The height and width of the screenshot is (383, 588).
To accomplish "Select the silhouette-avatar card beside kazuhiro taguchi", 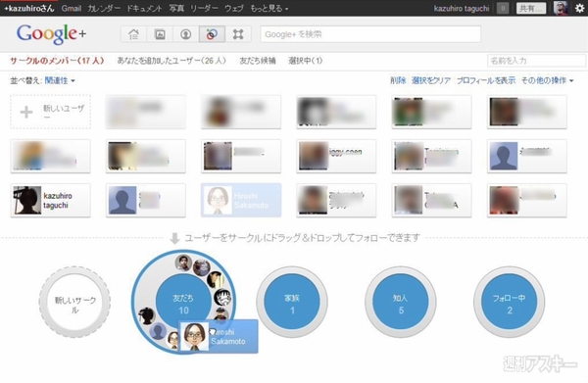I will pyautogui.click(x=145, y=201).
